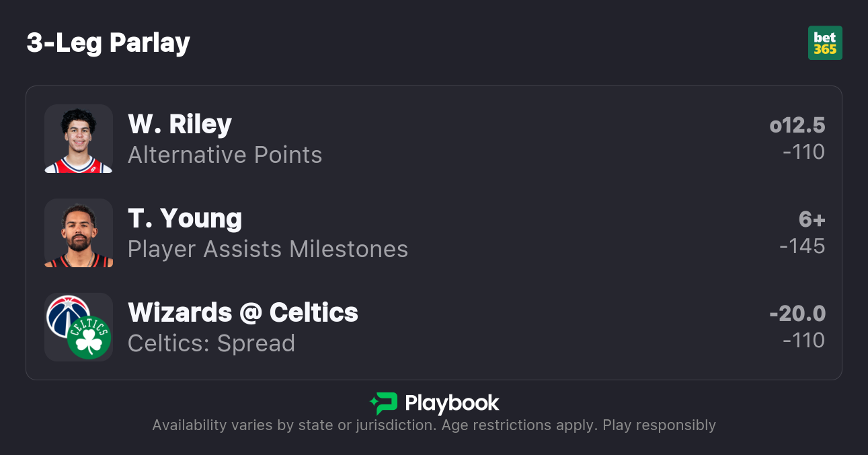
Task: Click the Playbook brand name text
Action: (x=452, y=403)
